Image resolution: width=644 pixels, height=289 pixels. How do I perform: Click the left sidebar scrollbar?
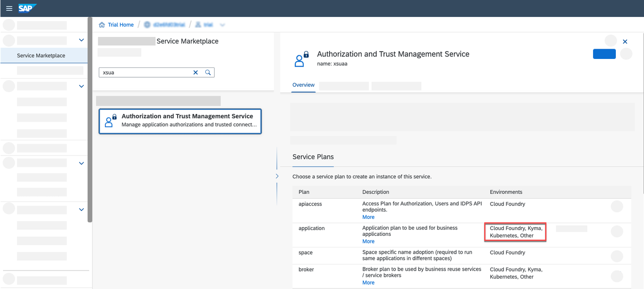tap(90, 120)
